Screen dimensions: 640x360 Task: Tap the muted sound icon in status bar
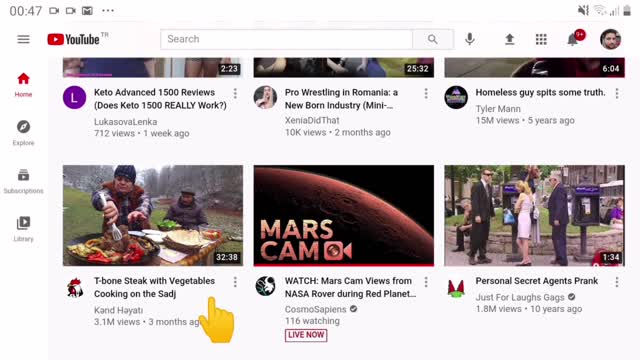click(584, 10)
